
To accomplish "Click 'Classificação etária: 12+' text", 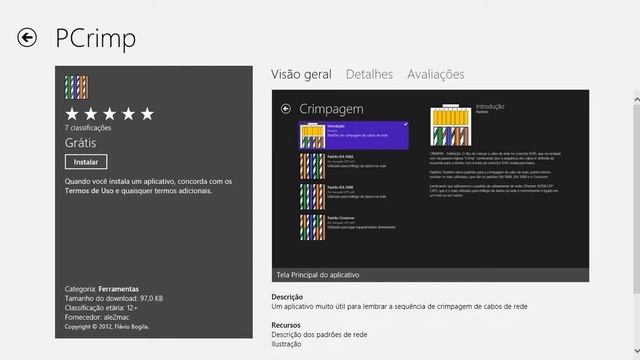I will pos(101,308).
